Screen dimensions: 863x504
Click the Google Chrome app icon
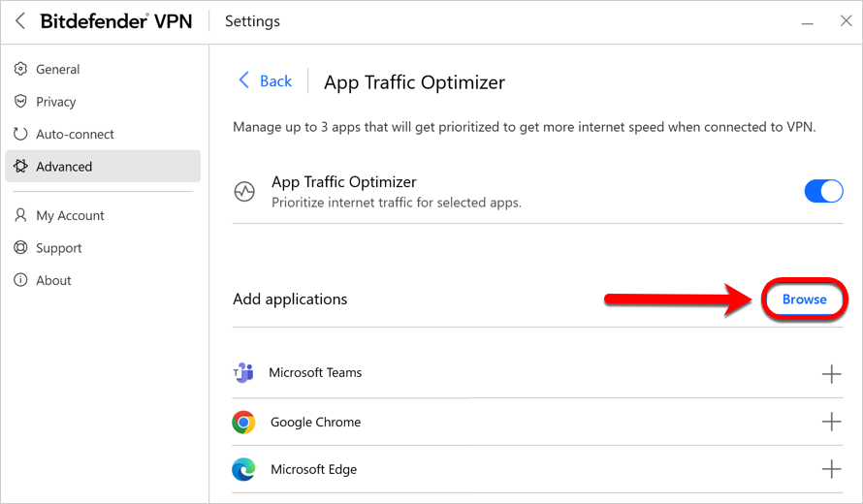pyautogui.click(x=243, y=422)
